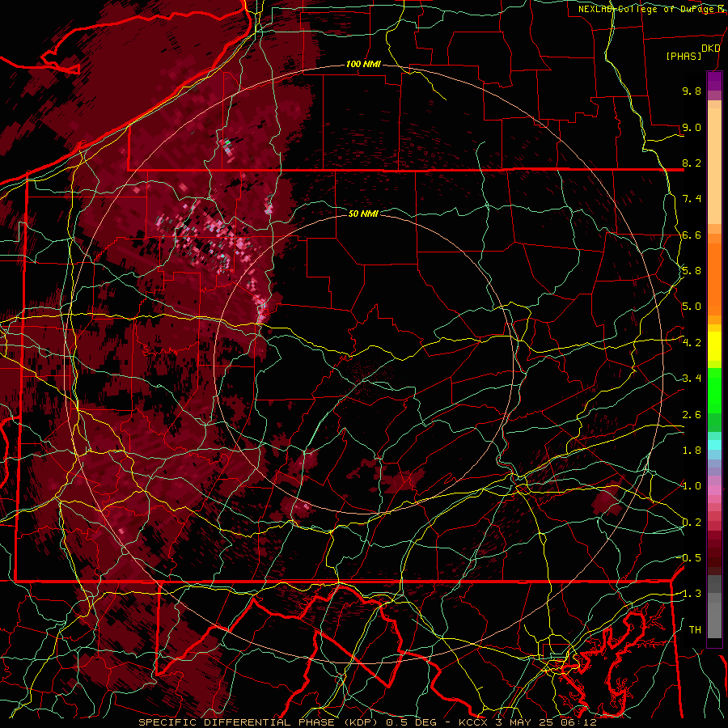The width and height of the screenshot is (728, 728).
Task: Click the 0.2 value on the color scale
Action: click(692, 523)
